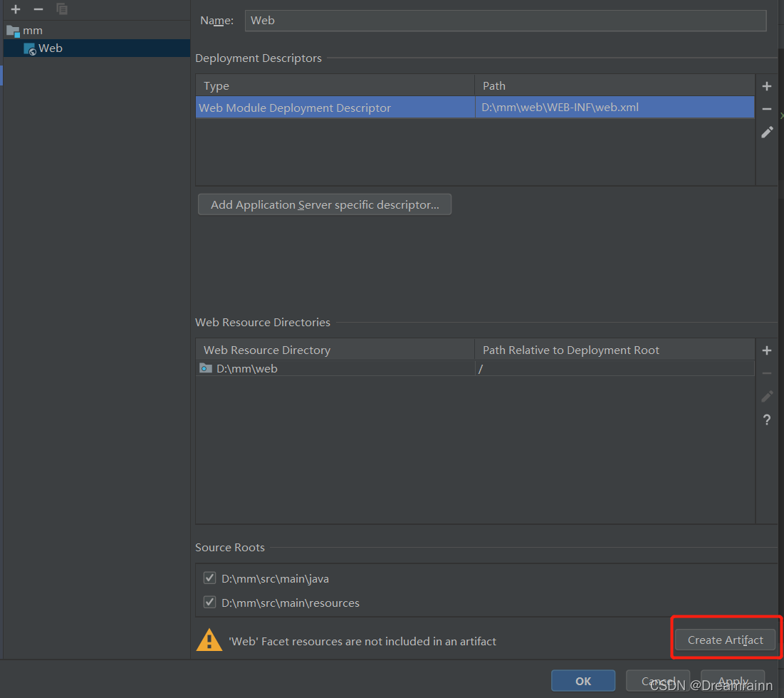Screen dimensions: 784x698
Task: Click the Path column header in descriptors
Action: point(615,85)
